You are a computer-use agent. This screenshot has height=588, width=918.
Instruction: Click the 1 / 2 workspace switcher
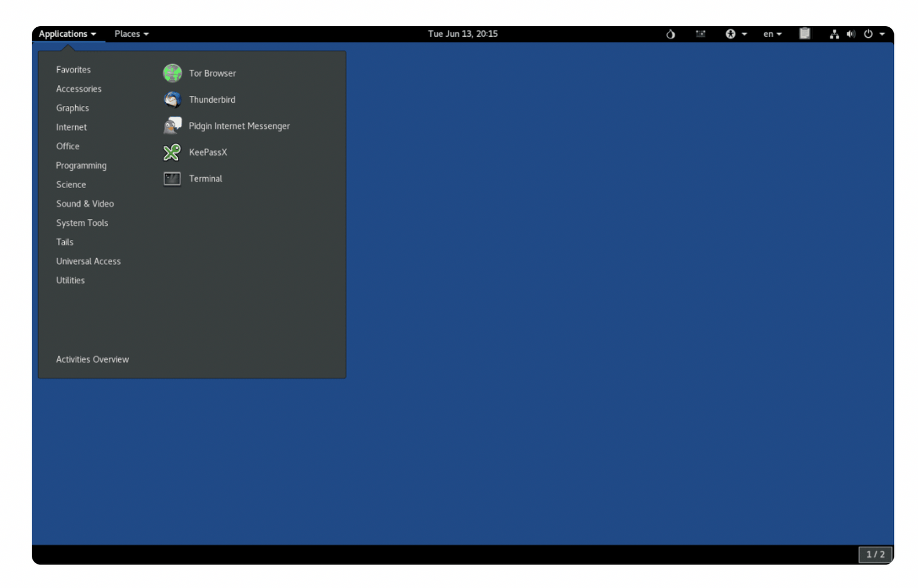coord(875,554)
